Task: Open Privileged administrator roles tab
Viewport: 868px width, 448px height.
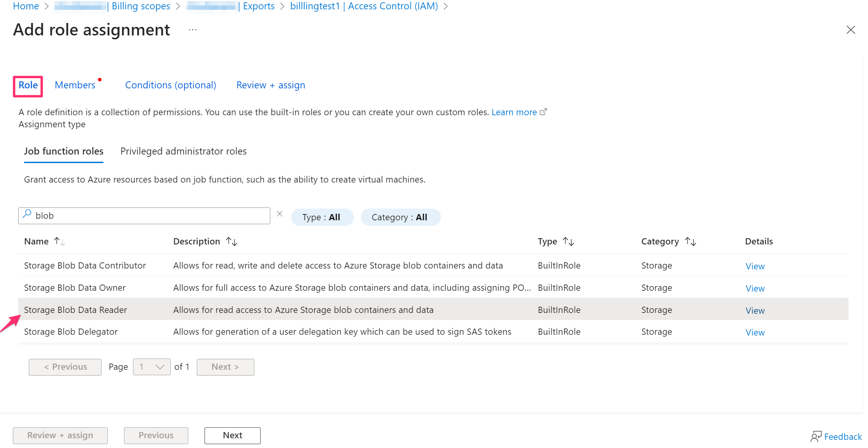Action: coord(183,151)
